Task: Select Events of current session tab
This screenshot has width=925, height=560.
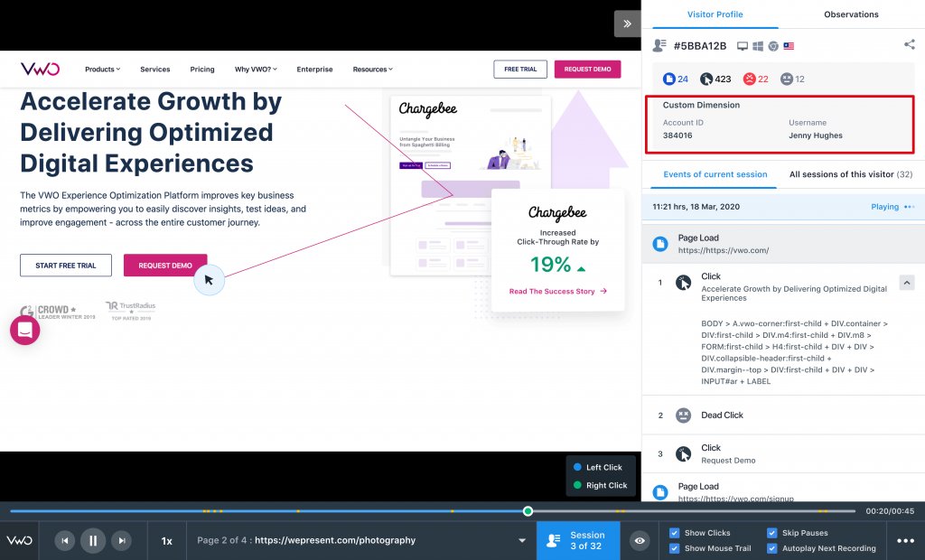Action: pyautogui.click(x=715, y=174)
